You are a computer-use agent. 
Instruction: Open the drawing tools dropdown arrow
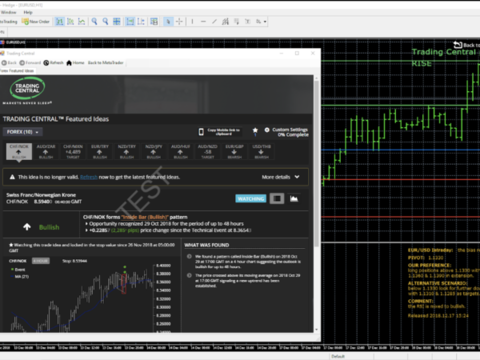[265, 22]
